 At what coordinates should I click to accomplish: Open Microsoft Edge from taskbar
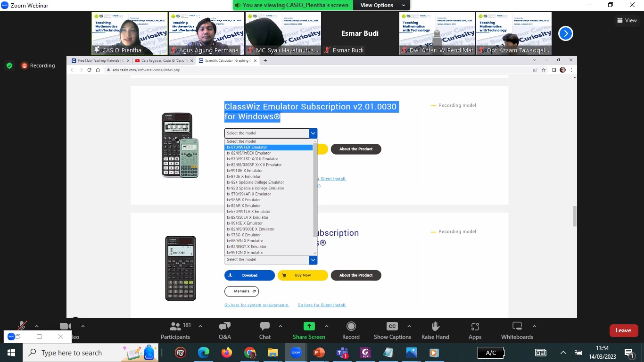(204, 353)
